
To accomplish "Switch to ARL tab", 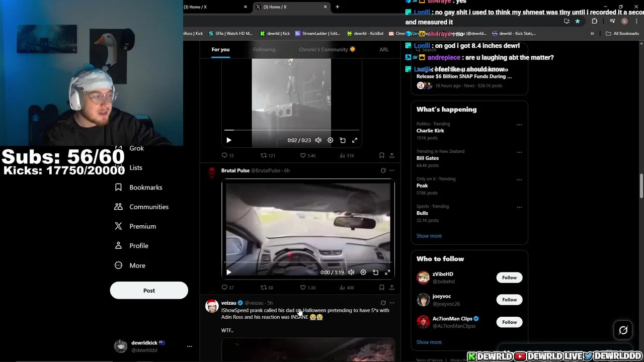I will 384,49.
